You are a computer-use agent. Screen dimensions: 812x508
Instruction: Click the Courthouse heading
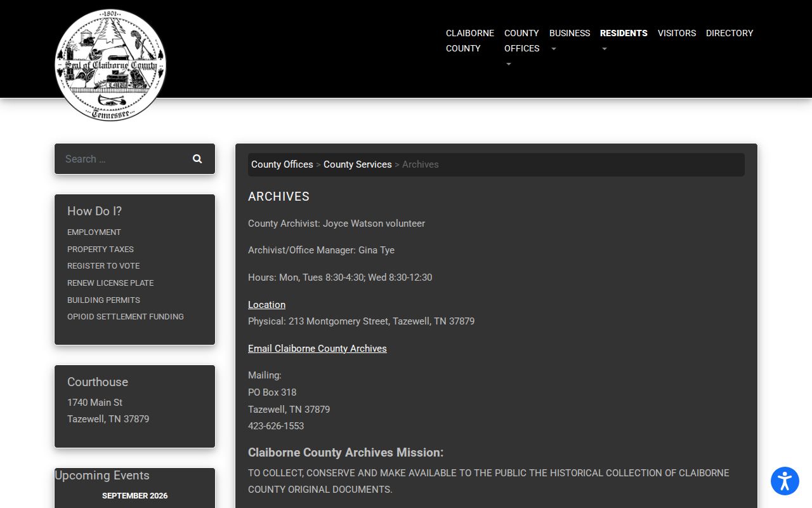(98, 382)
